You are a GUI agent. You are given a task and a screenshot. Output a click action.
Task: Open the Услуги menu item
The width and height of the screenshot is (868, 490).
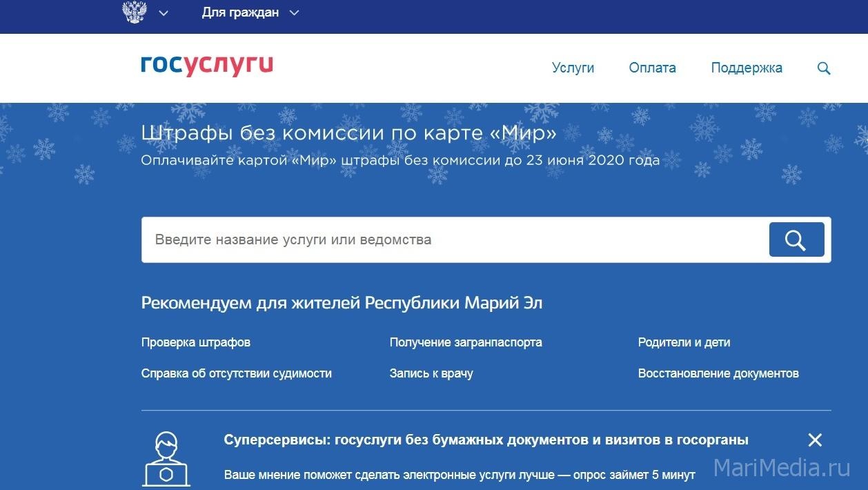[x=573, y=68]
